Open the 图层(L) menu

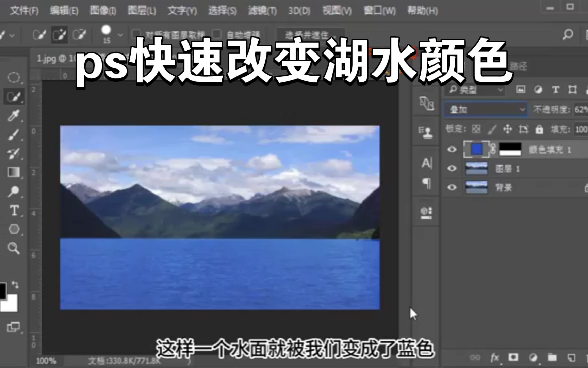[x=142, y=11]
